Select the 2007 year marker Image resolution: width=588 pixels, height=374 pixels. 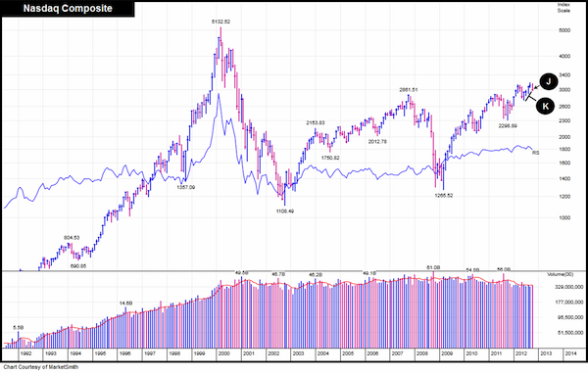(397, 353)
